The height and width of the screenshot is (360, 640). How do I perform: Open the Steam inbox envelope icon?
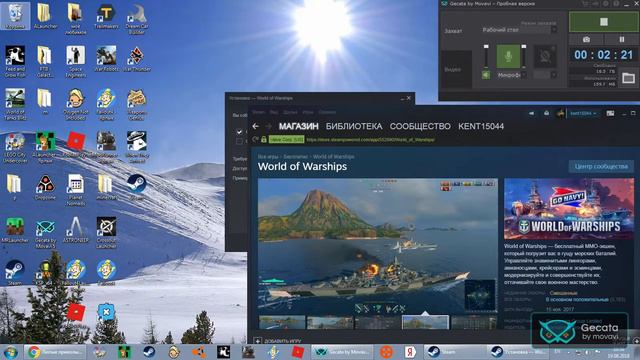pyautogui.click(x=546, y=113)
